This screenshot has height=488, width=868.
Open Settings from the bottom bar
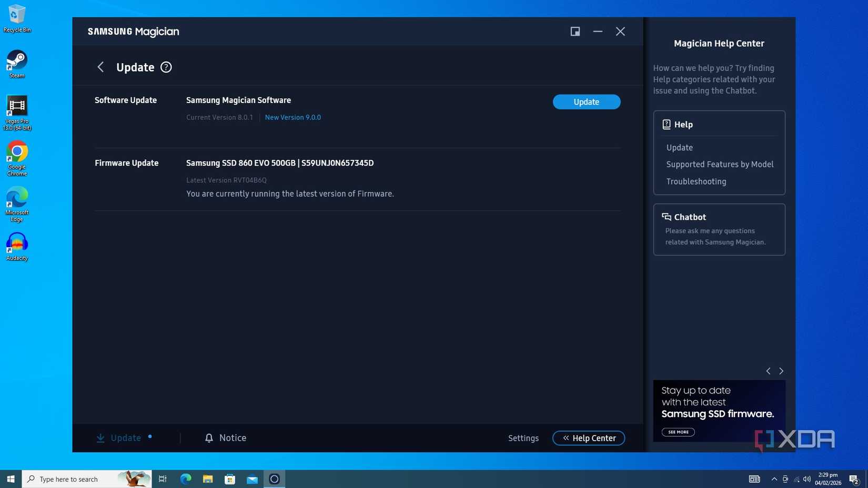click(523, 438)
